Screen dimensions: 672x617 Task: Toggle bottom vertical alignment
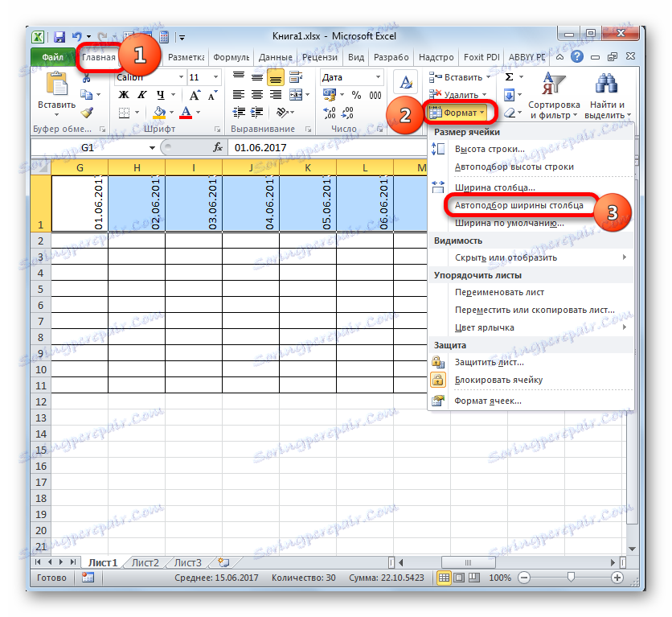pyautogui.click(x=276, y=77)
